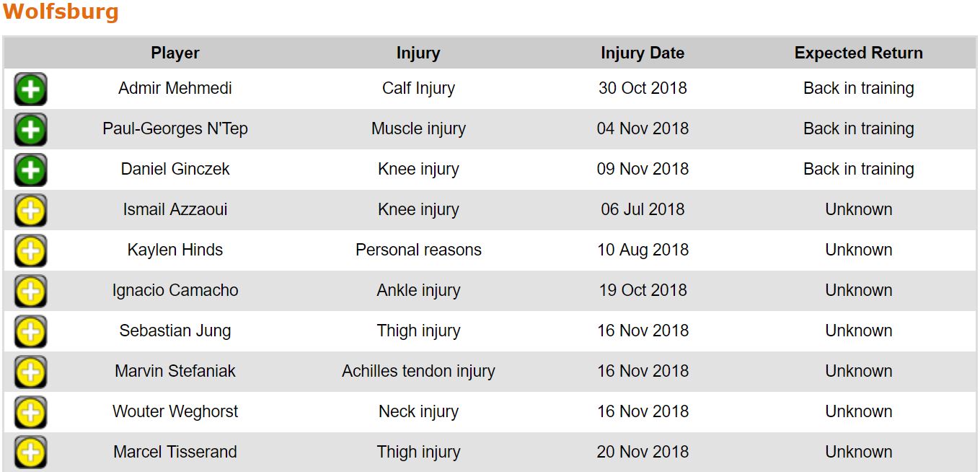Image resolution: width=980 pixels, height=472 pixels.
Task: Select the Achilles tendon injury cell
Action: pyautogui.click(x=418, y=371)
